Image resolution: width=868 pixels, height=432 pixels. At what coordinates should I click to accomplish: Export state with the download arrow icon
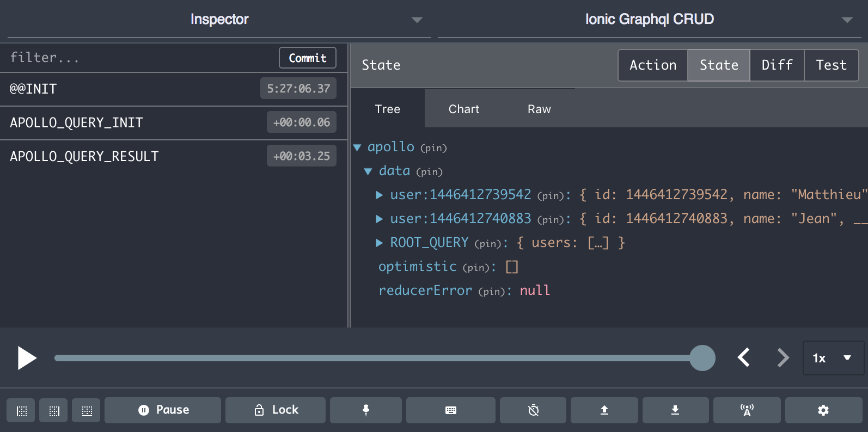point(676,410)
